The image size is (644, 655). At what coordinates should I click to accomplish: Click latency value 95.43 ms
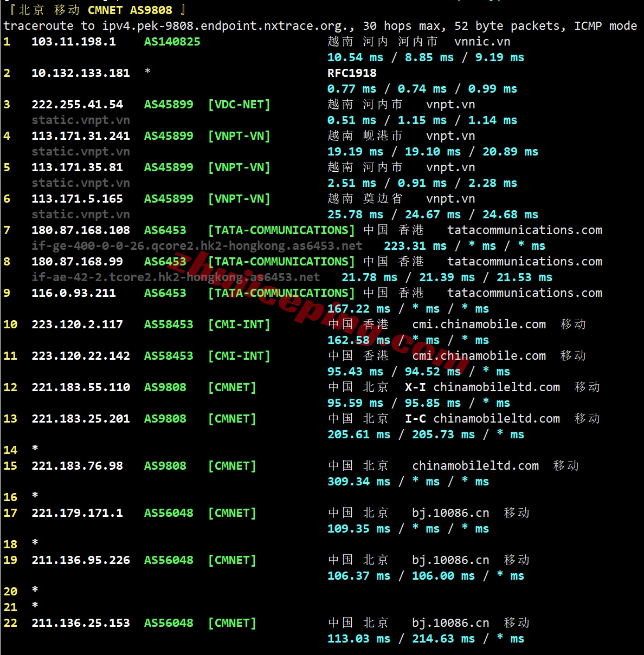(356, 372)
